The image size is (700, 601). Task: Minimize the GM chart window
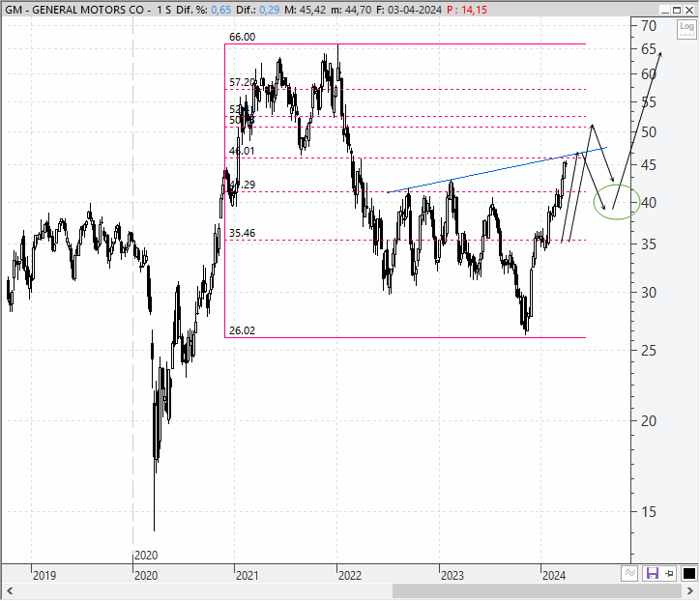(665, 10)
